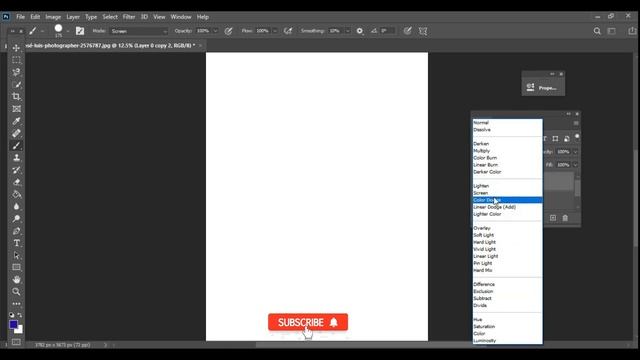Toggle pressure for opacity button
This screenshot has height=360, width=640.
(x=229, y=31)
